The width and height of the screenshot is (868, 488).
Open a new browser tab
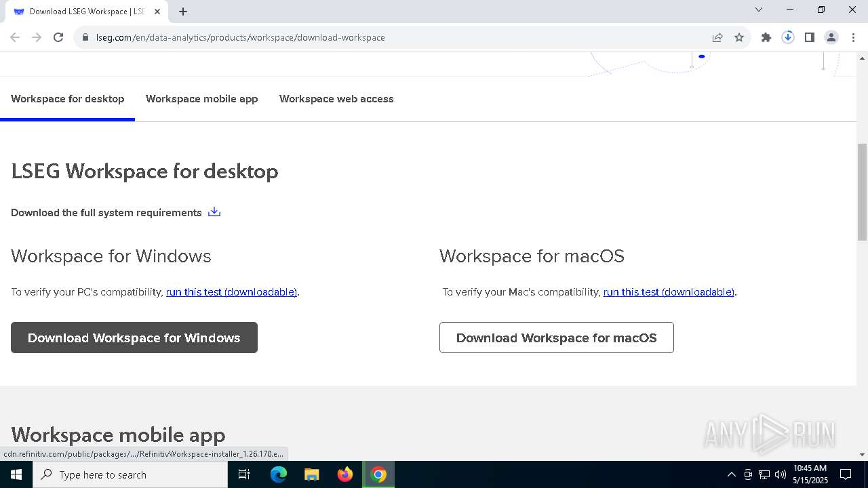pos(183,12)
